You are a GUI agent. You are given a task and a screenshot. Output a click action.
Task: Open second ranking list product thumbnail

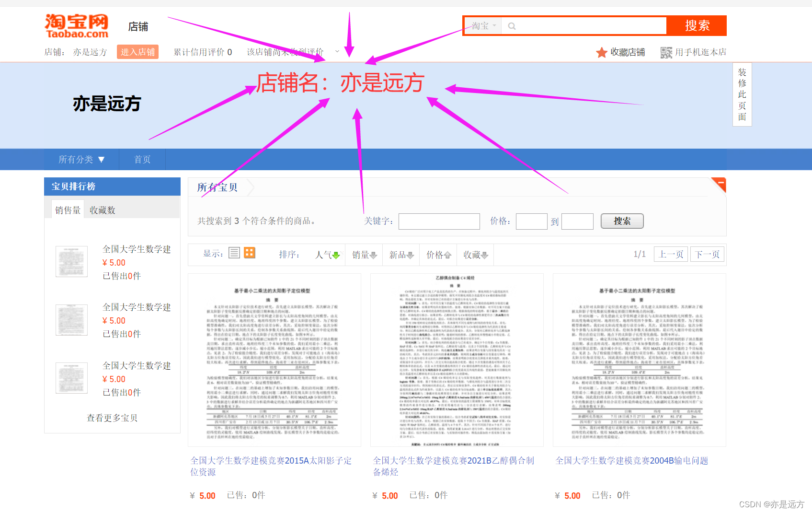(x=71, y=320)
